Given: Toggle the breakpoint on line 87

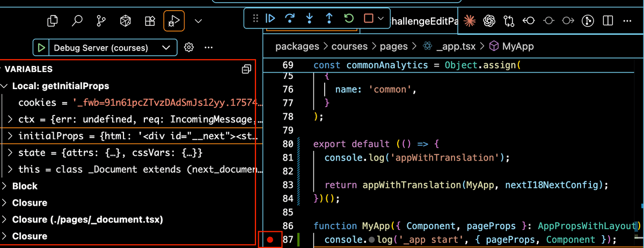Looking at the screenshot, I should (270, 240).
